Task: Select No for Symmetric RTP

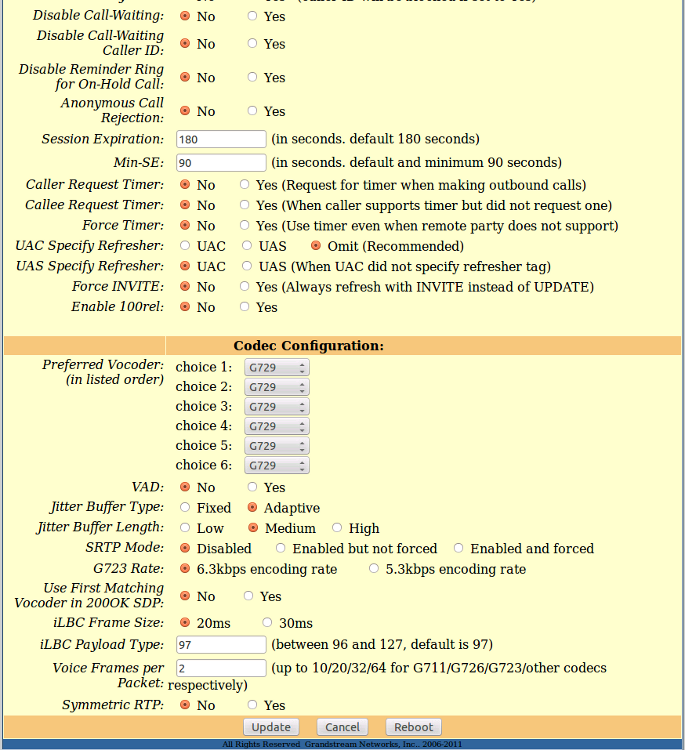Action: pyautogui.click(x=185, y=705)
